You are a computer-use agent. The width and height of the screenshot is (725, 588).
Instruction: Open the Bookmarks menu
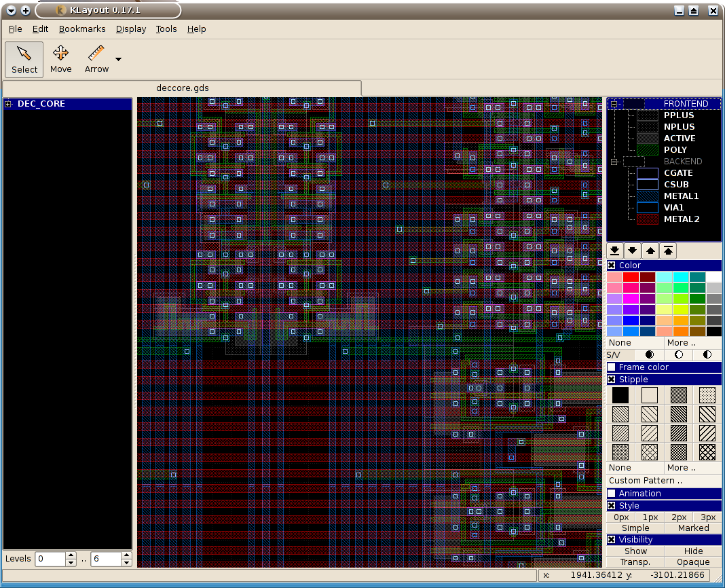[x=82, y=29]
